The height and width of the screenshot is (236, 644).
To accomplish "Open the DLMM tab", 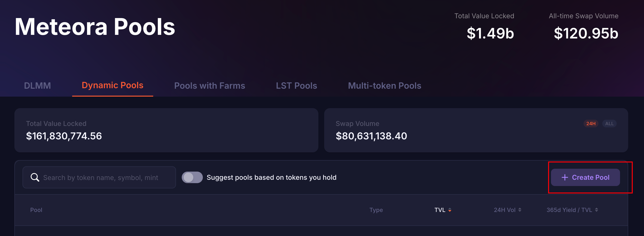I will click(x=37, y=86).
